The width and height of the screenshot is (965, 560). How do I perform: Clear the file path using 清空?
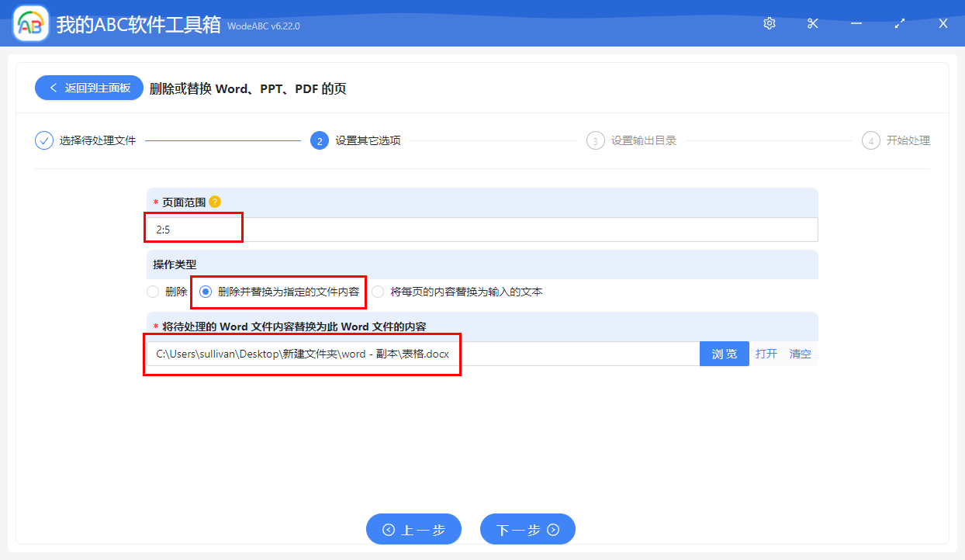point(800,353)
